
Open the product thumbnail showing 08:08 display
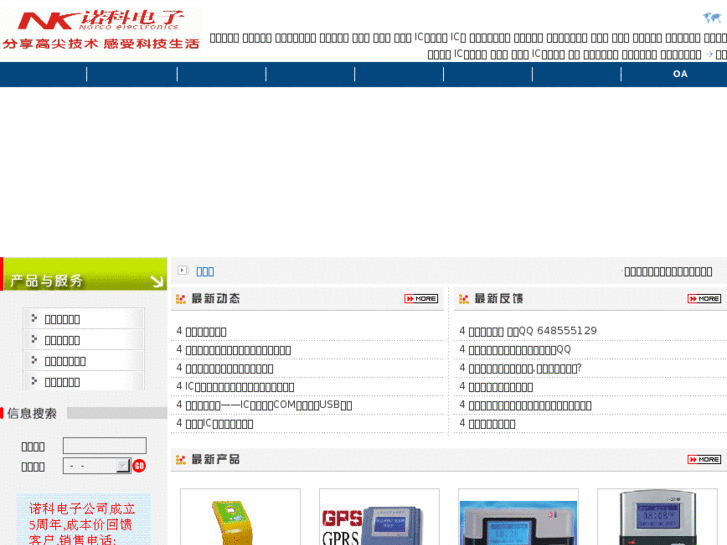(x=657, y=517)
